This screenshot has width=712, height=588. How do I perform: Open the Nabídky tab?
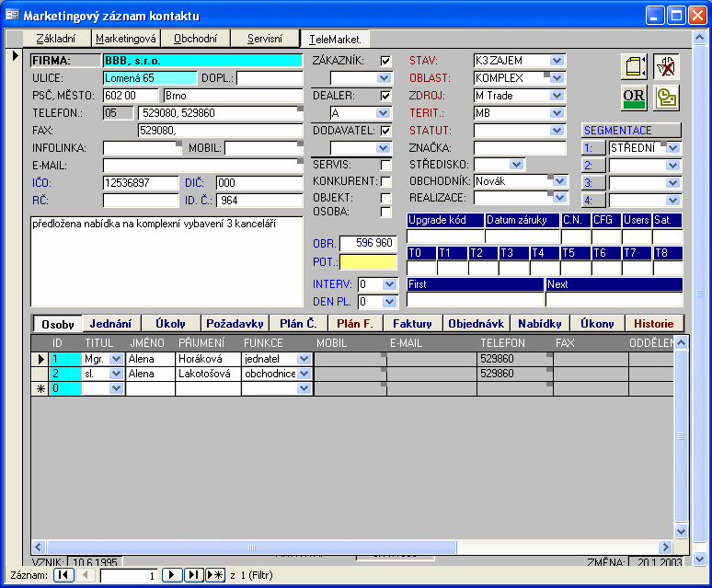click(x=539, y=324)
